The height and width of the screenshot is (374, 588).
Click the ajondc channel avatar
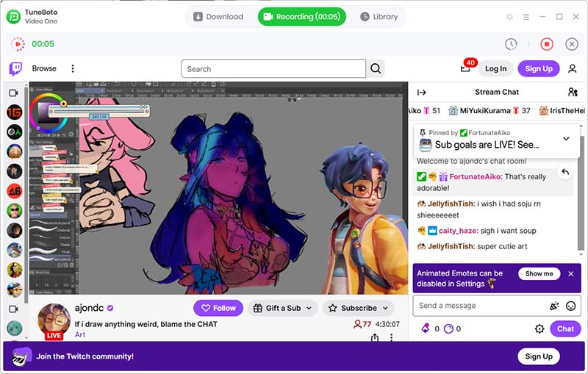(x=54, y=320)
